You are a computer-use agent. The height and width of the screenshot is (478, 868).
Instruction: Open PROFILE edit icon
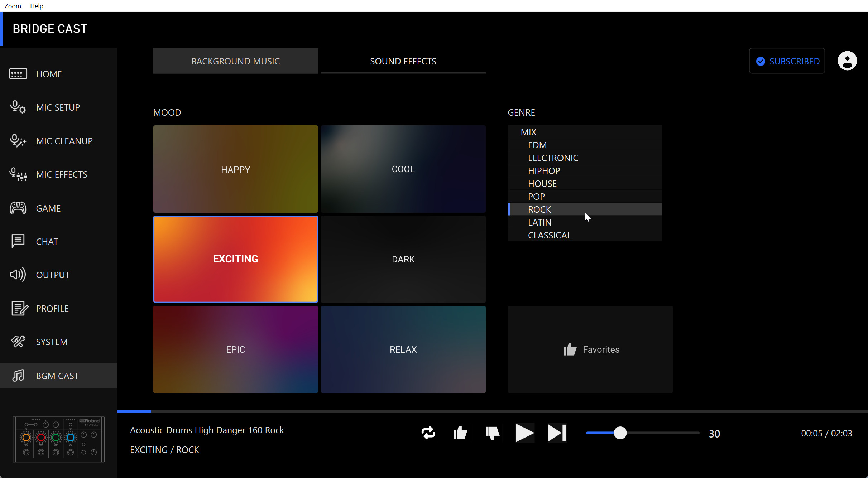(19, 308)
